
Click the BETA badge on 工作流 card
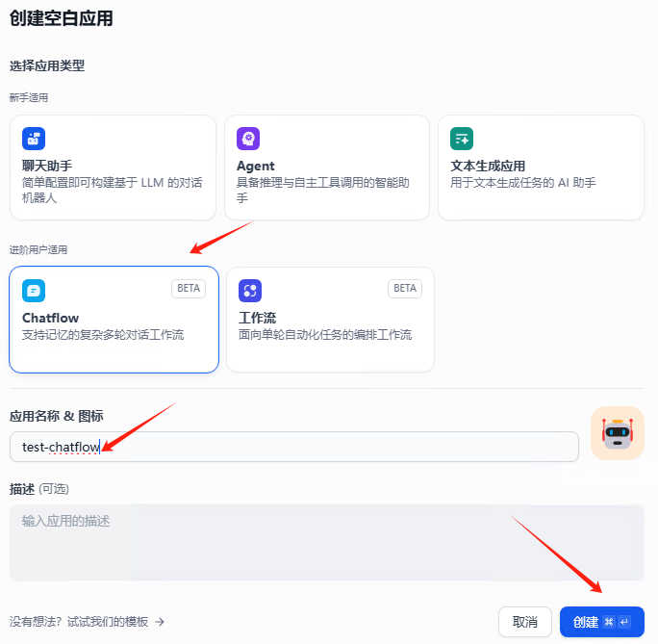[405, 289]
